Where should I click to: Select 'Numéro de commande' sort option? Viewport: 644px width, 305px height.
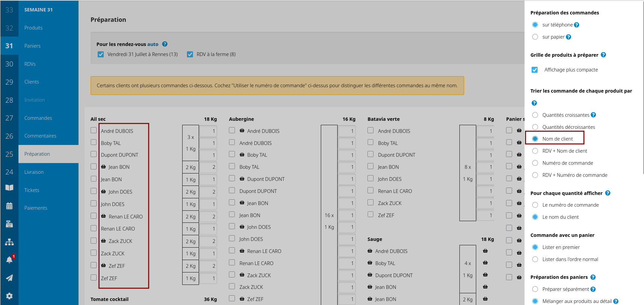click(x=535, y=163)
